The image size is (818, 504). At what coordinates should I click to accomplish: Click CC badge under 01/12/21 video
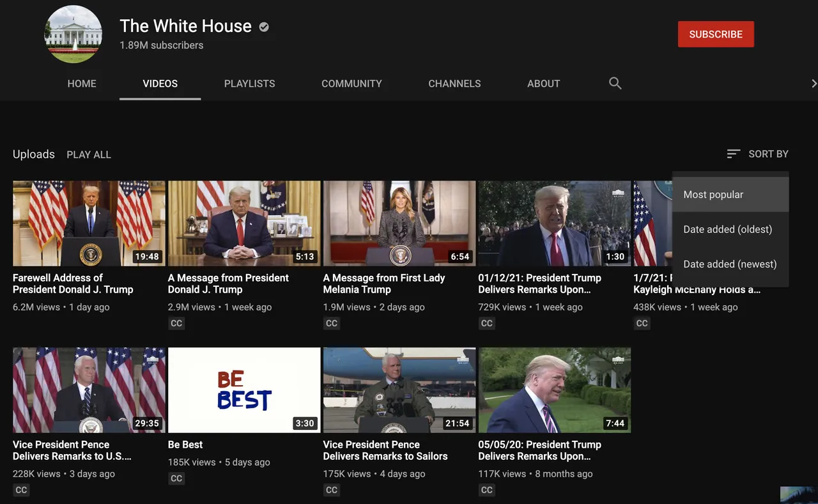[486, 323]
